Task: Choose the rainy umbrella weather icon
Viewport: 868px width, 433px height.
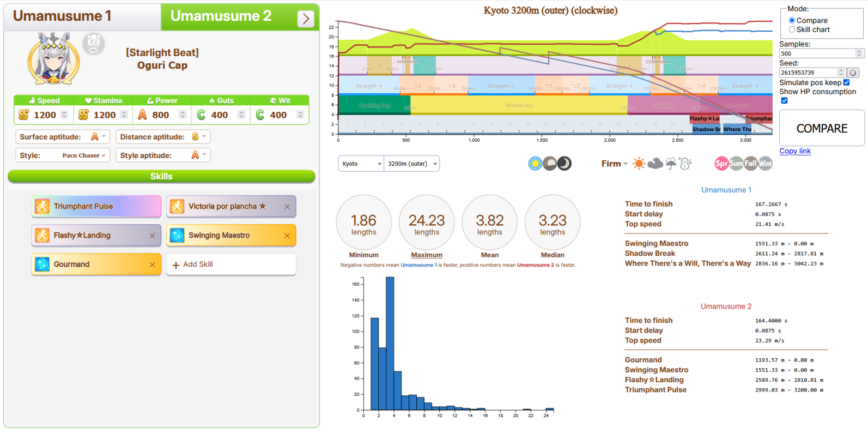Action: pyautogui.click(x=671, y=164)
